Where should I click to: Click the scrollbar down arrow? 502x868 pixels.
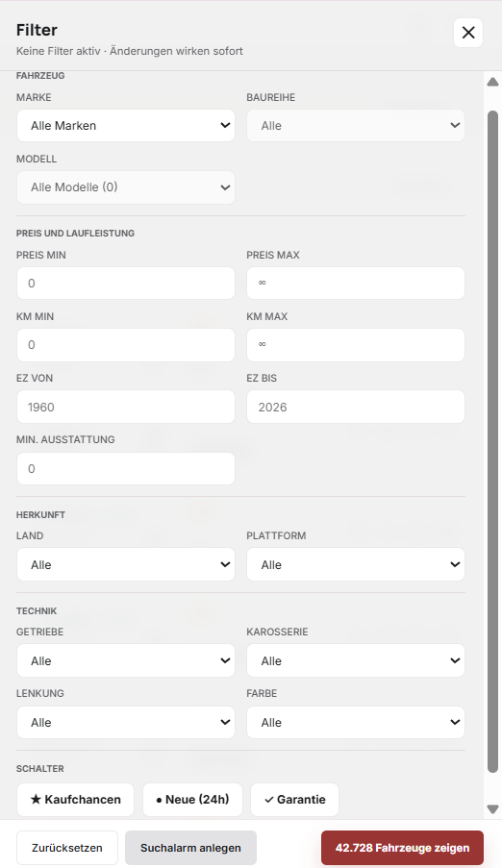tap(492, 809)
